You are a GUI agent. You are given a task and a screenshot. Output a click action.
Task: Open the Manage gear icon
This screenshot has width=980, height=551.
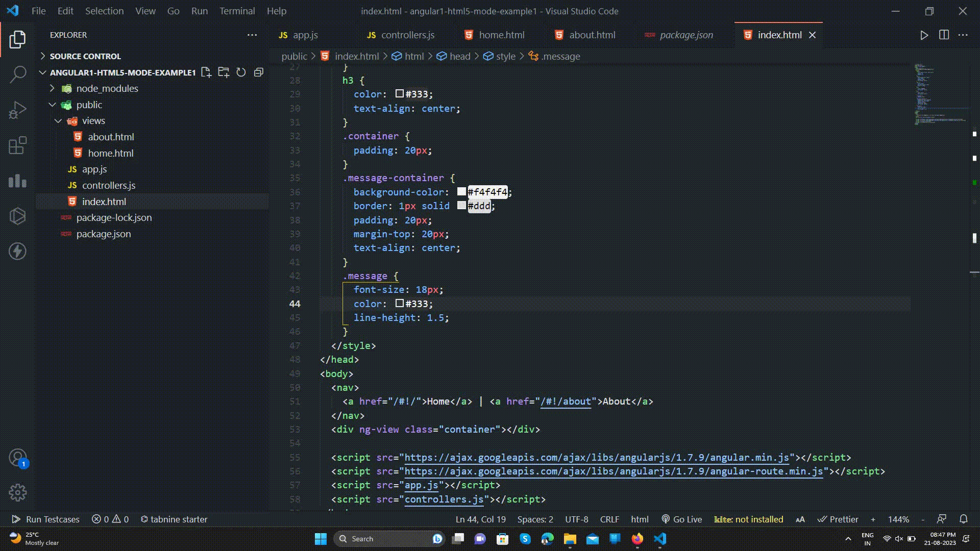click(x=18, y=492)
